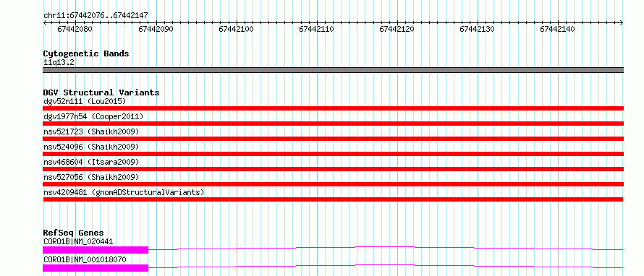The width and height of the screenshot is (644, 276).
Task: Click the red bar under dgv1977n54
Action: point(333,124)
